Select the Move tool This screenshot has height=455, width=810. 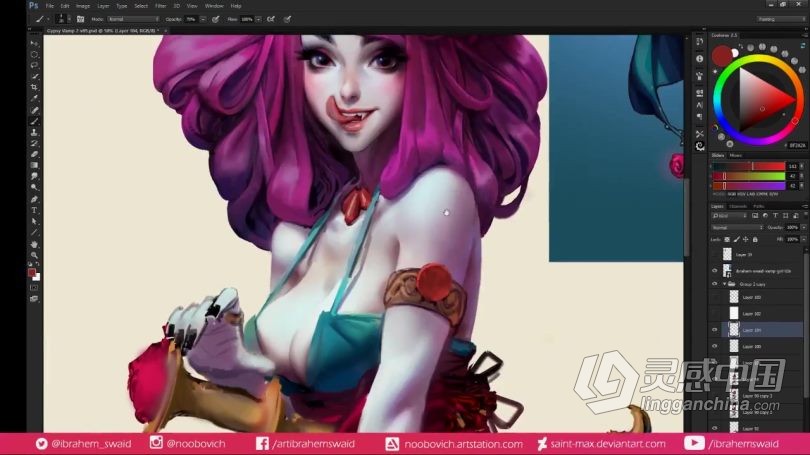pyautogui.click(x=34, y=43)
